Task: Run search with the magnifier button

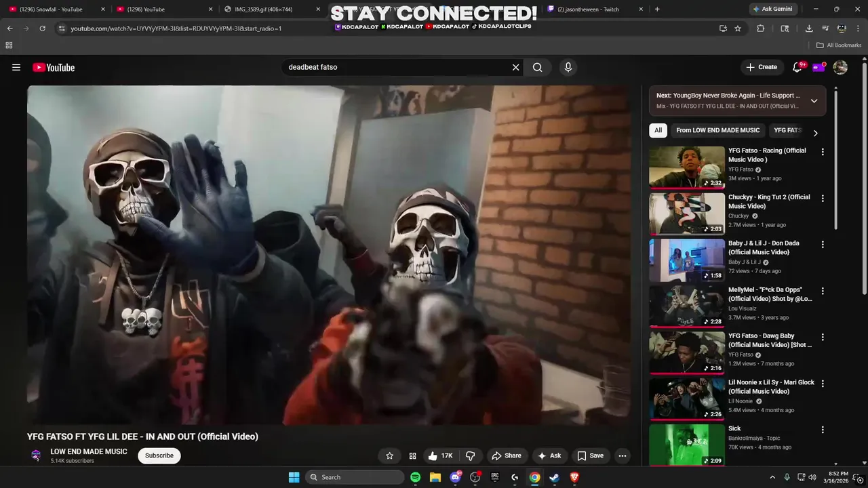Action: 537,67
